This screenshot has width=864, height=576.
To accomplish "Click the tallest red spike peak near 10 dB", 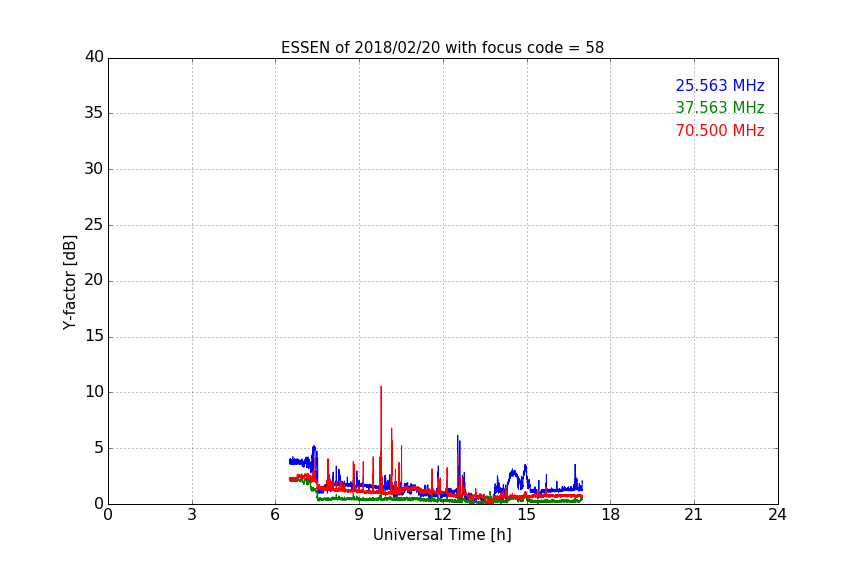I will 381,387.
